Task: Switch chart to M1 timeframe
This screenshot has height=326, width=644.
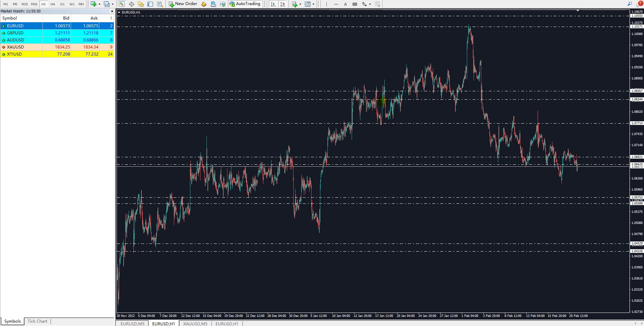Action: click(x=6, y=4)
